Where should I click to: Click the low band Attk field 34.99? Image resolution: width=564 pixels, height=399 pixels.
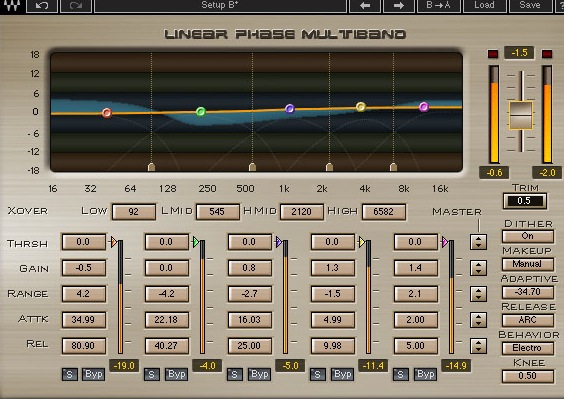coord(84,319)
